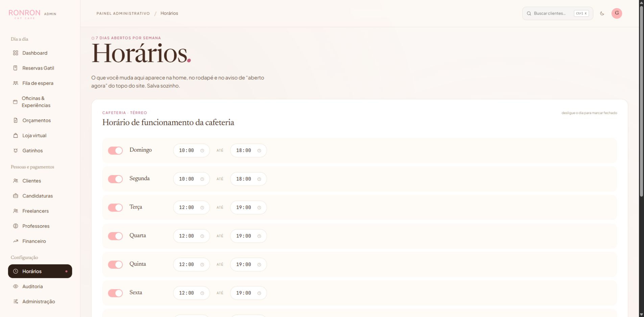The height and width of the screenshot is (317, 644).
Task: Click the Oficinas & Experiências calendar icon
Action: pyautogui.click(x=15, y=102)
